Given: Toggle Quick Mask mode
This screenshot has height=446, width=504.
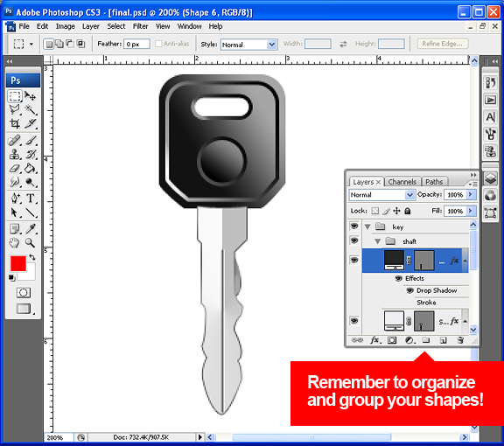Looking at the screenshot, I should [23, 293].
